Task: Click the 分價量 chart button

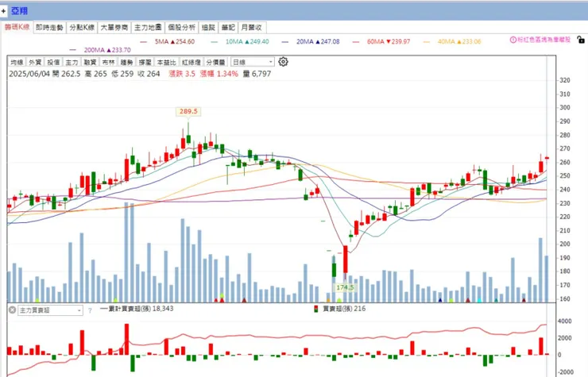Action: pos(215,62)
